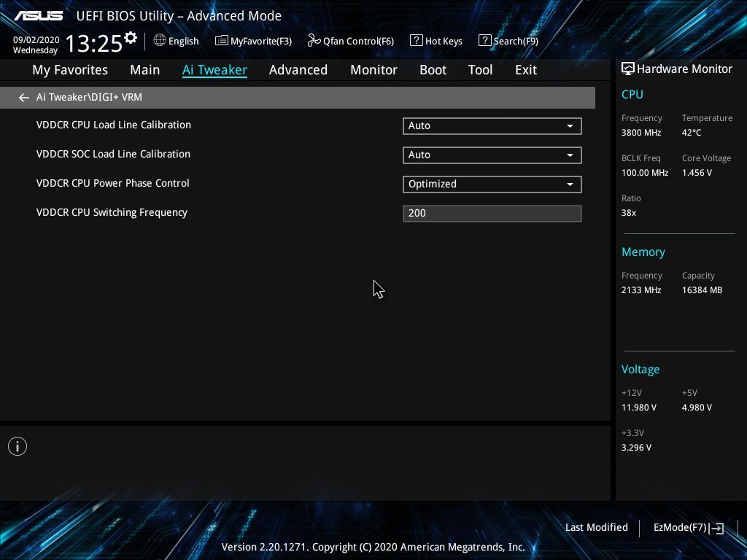This screenshot has height=560, width=747.
Task: Go to the Advanced tab
Action: pos(298,70)
